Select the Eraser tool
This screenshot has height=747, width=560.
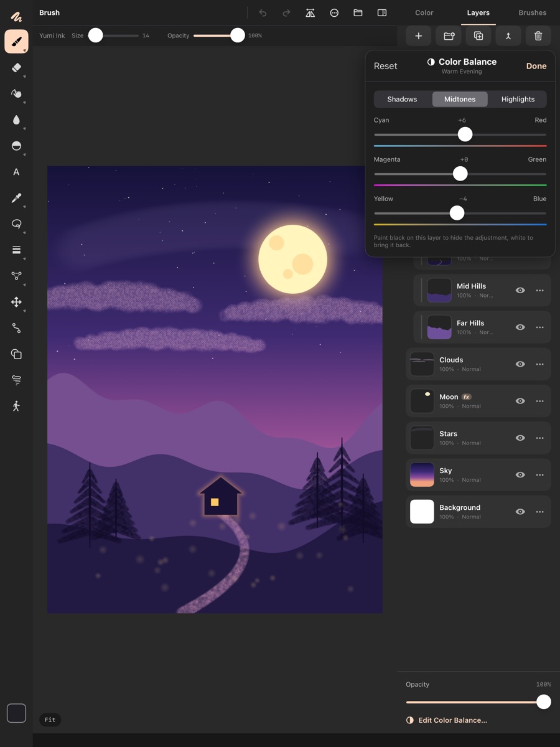pyautogui.click(x=16, y=68)
